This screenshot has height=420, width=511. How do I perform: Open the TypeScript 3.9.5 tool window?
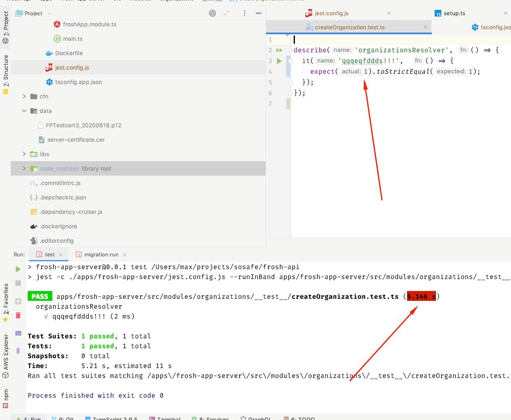pos(111,418)
